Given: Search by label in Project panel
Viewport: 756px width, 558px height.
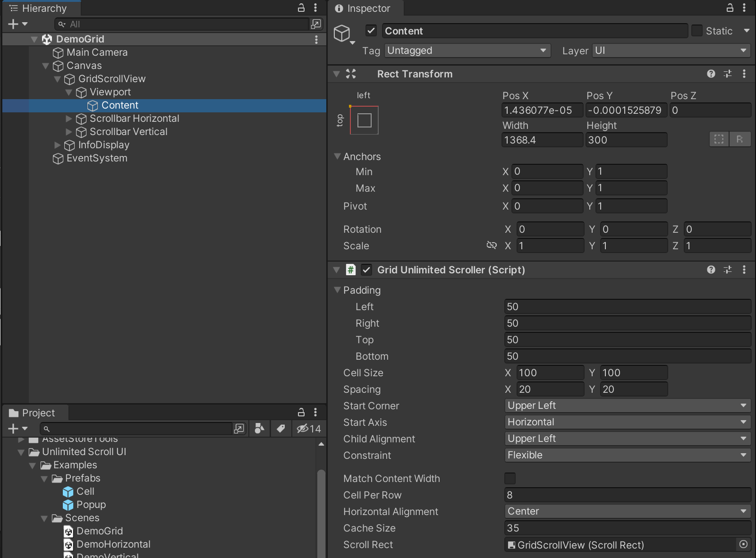Looking at the screenshot, I should tap(281, 429).
